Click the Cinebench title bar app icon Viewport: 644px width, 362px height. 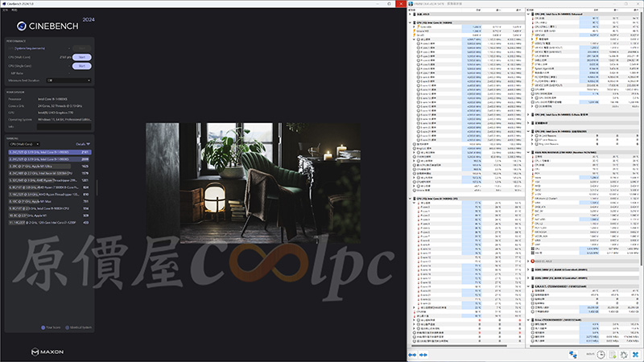(4, 4)
